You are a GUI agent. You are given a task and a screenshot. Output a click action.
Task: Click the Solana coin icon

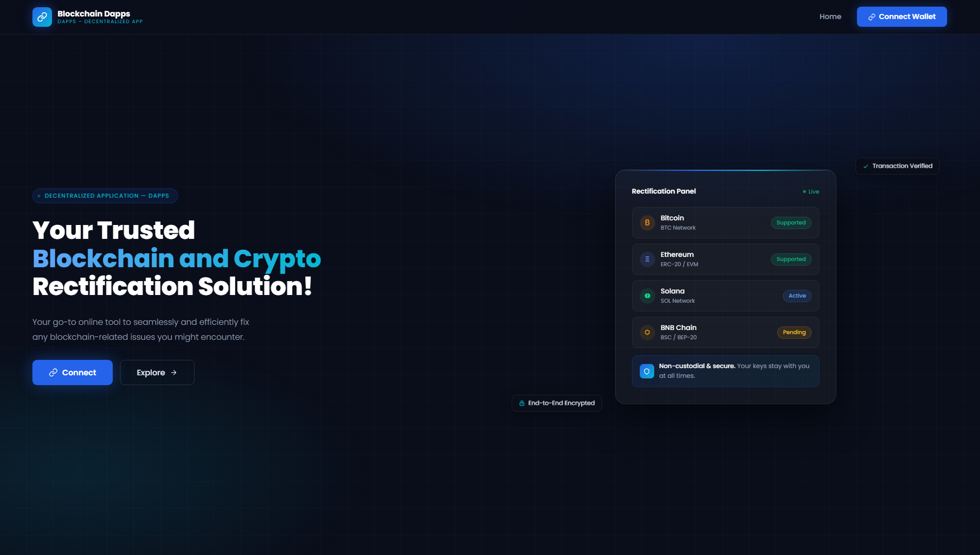tap(647, 296)
